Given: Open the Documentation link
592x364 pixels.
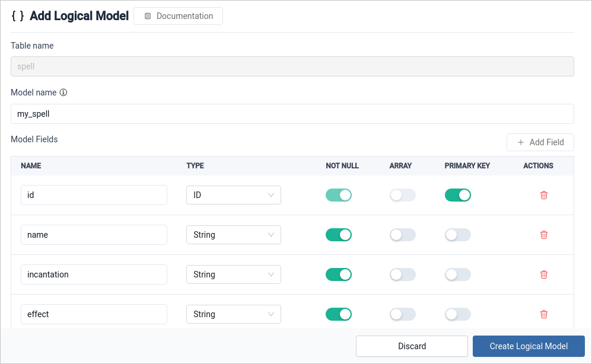Looking at the screenshot, I should (x=178, y=16).
